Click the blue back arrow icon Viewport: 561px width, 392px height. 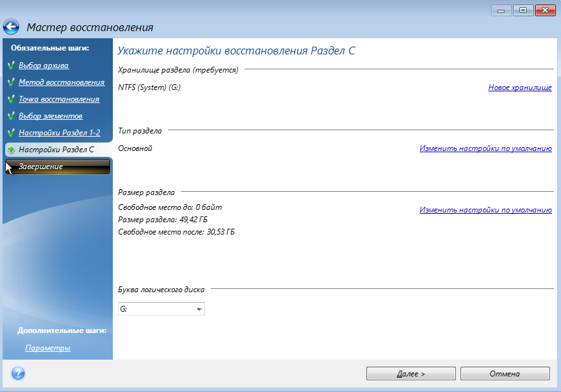11,27
